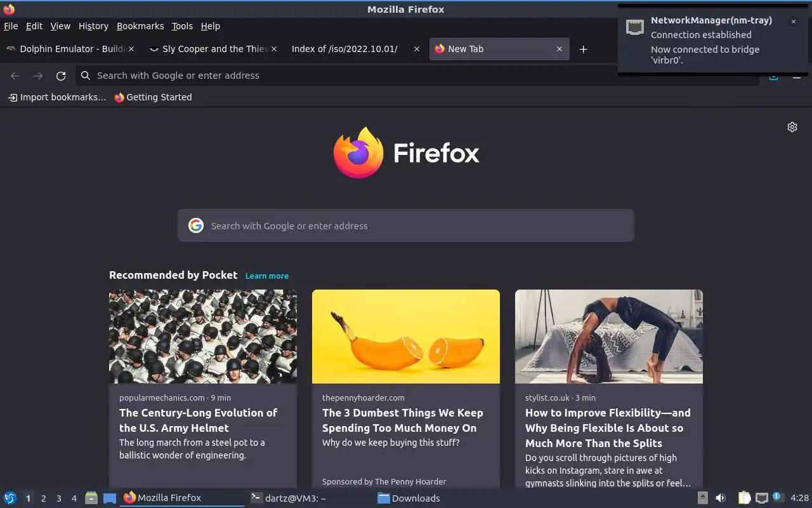Close the New Tab tab
812x508 pixels.
(560, 49)
